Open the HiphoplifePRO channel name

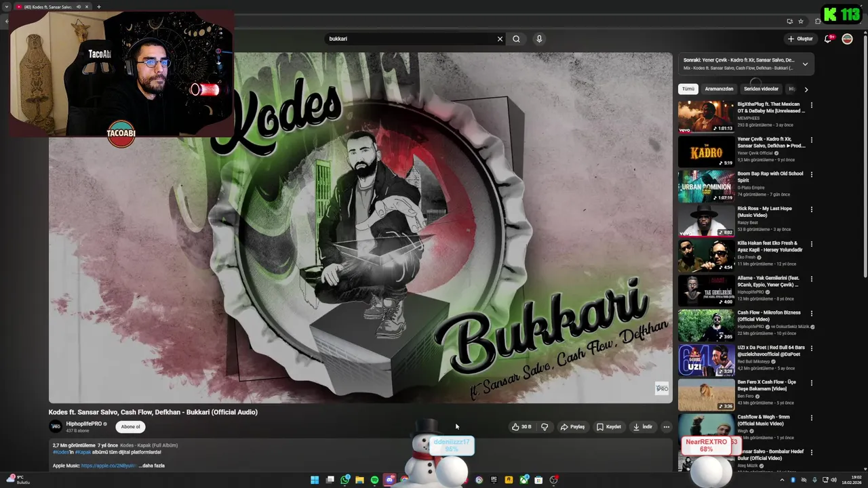coord(83,424)
